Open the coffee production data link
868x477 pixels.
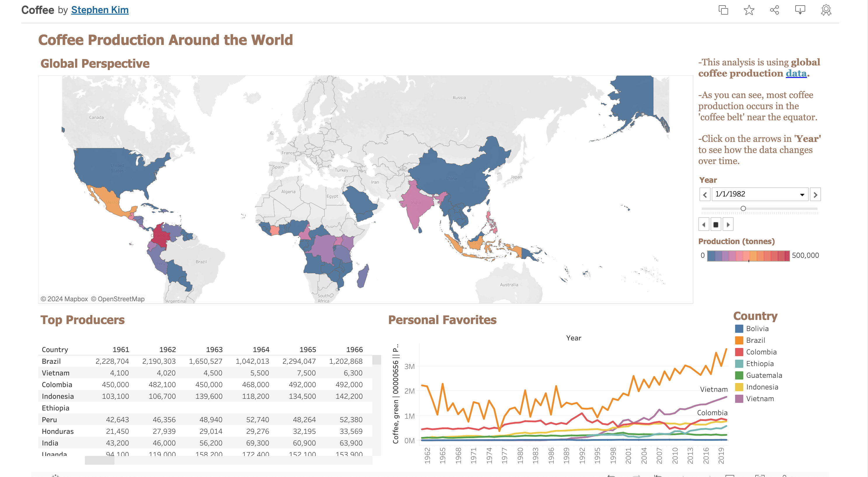coord(796,74)
